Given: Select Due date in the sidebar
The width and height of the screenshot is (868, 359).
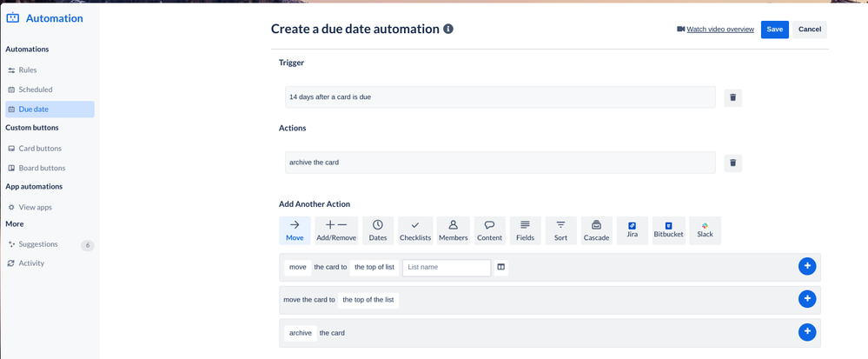Looking at the screenshot, I should pyautogui.click(x=50, y=110).
